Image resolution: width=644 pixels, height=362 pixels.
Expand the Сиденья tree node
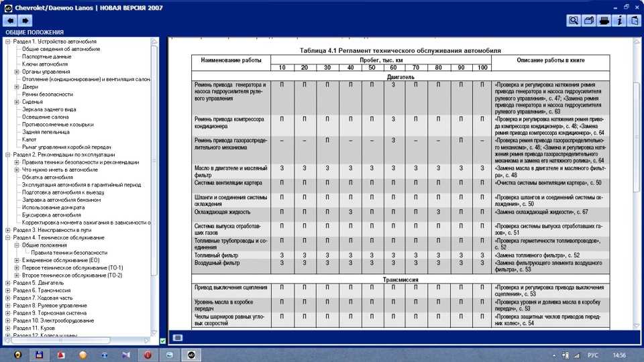tap(17, 102)
